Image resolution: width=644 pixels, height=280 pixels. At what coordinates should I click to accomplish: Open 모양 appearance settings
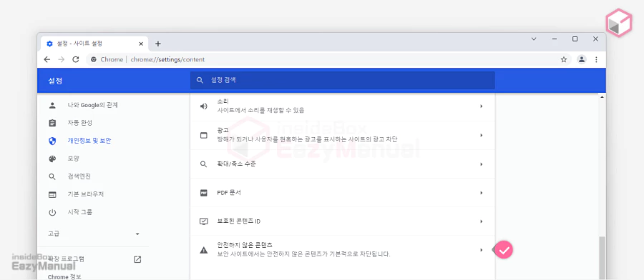point(74,159)
